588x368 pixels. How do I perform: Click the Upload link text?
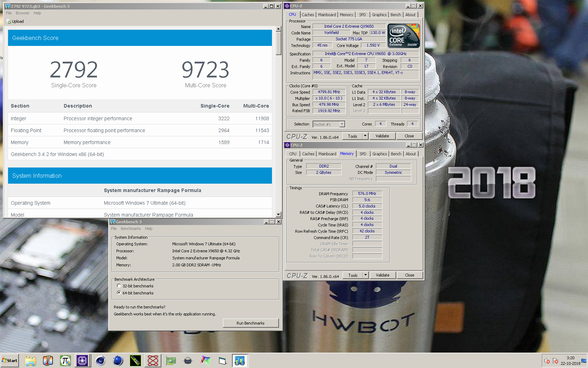tap(18, 21)
